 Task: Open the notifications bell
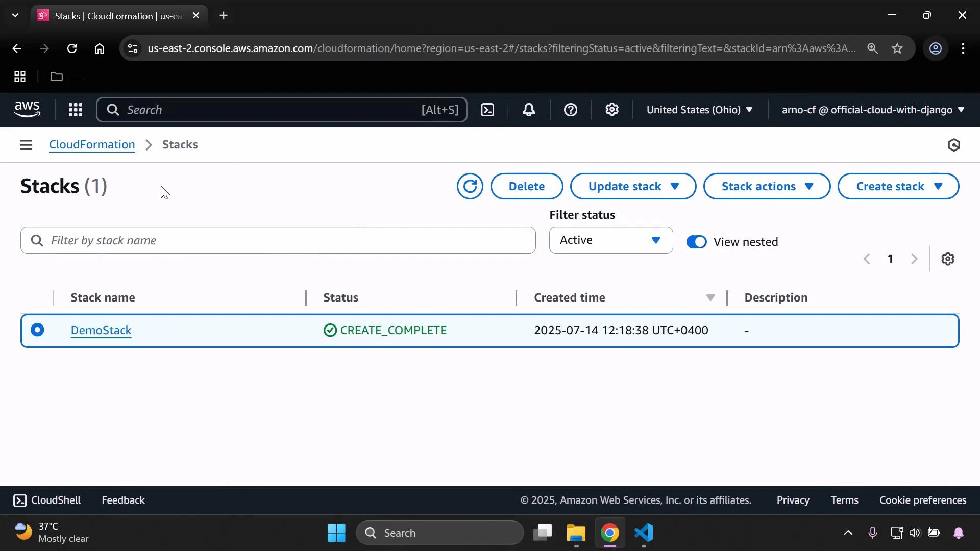coord(529,110)
